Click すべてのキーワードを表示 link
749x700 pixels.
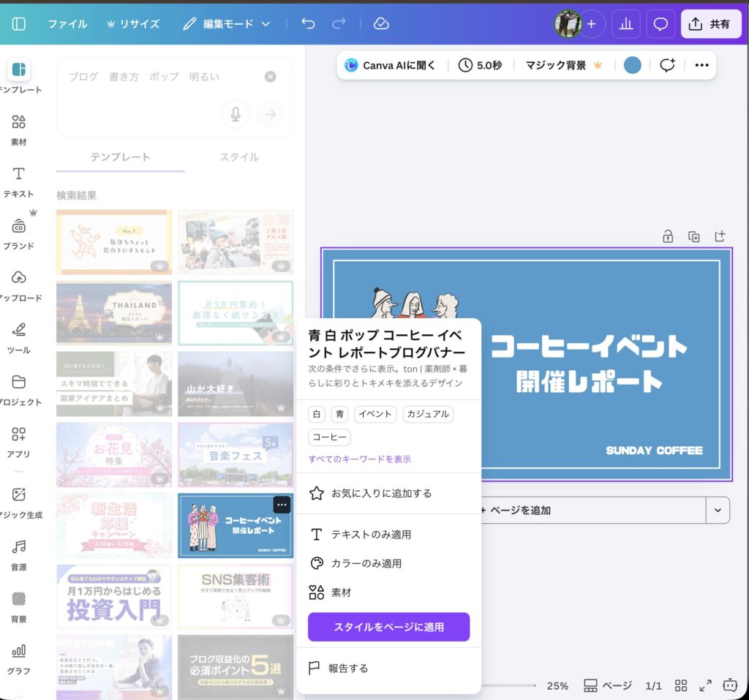click(359, 459)
